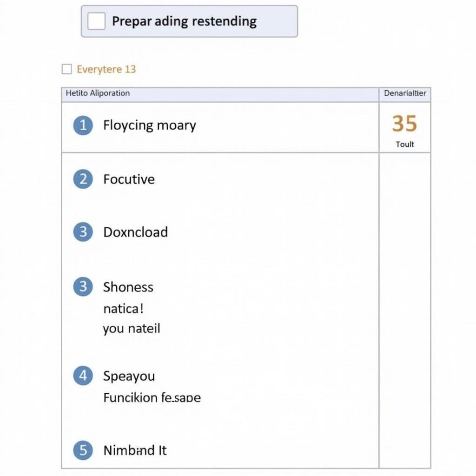This screenshot has height=476, width=476.
Task: Open the Floycing moary item
Action: point(150,126)
